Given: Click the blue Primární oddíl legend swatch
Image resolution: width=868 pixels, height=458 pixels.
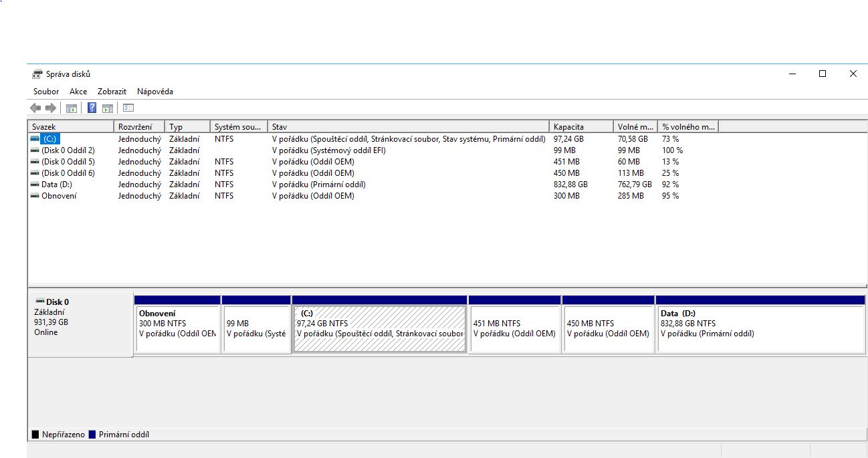Looking at the screenshot, I should 92,435.
